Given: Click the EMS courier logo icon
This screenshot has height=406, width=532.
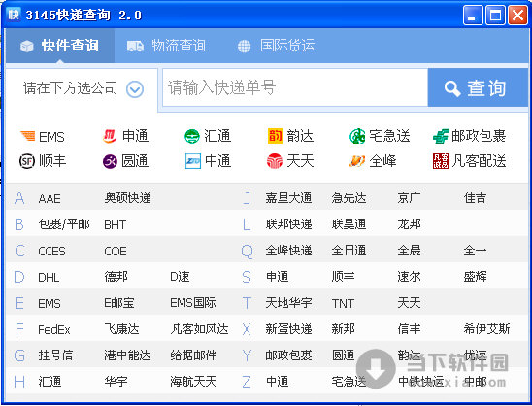Looking at the screenshot, I should pyautogui.click(x=27, y=136).
